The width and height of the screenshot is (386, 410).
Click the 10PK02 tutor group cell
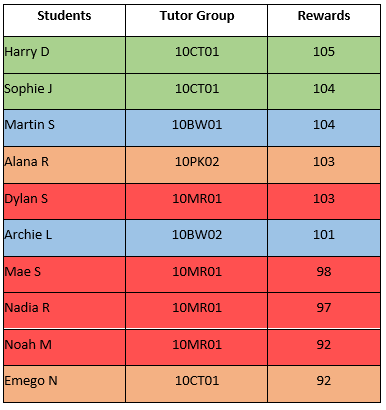pos(197,165)
